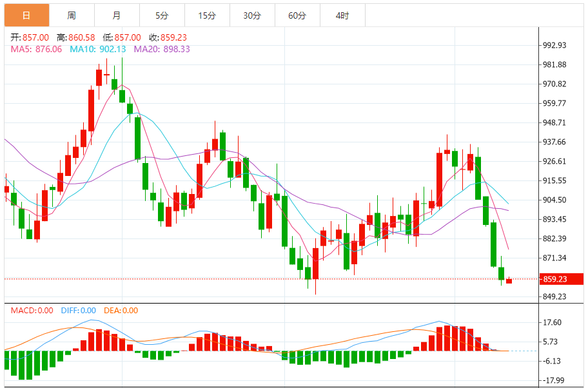Click the 992.93 price axis label
This screenshot has height=388, width=588.
click(x=554, y=45)
